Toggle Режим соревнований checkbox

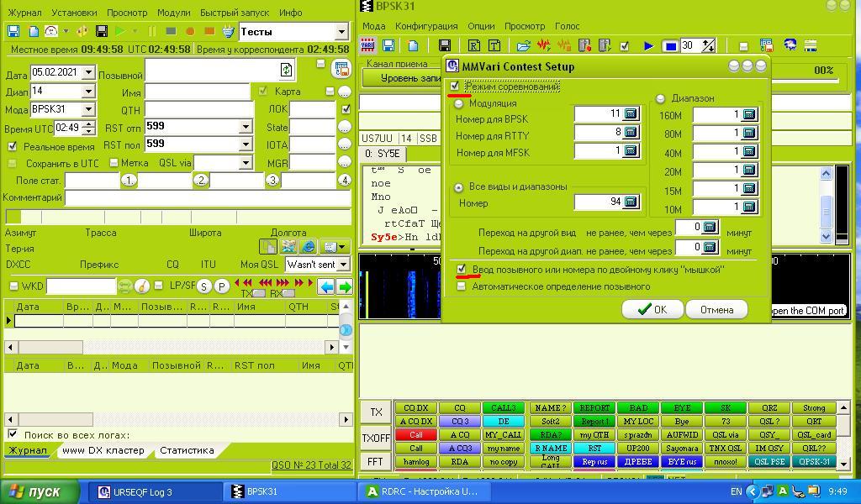point(455,87)
